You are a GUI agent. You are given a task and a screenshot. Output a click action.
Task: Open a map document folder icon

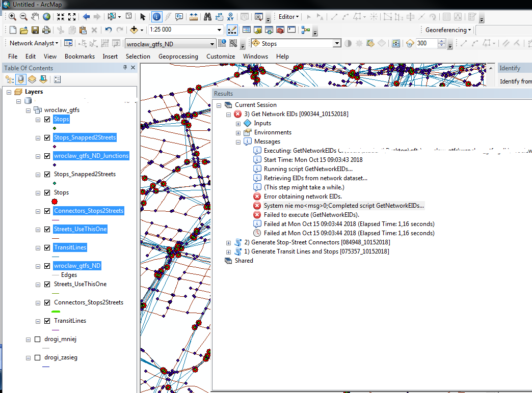[x=24, y=30]
